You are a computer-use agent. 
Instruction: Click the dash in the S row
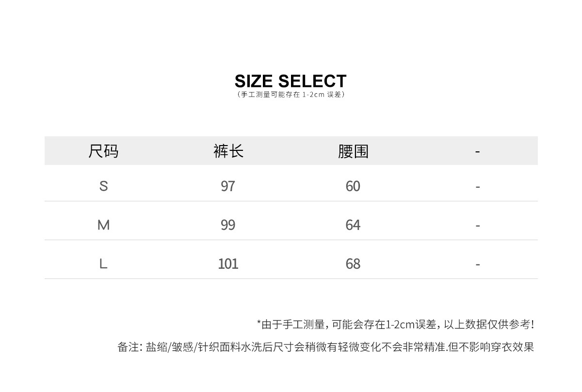(478, 187)
